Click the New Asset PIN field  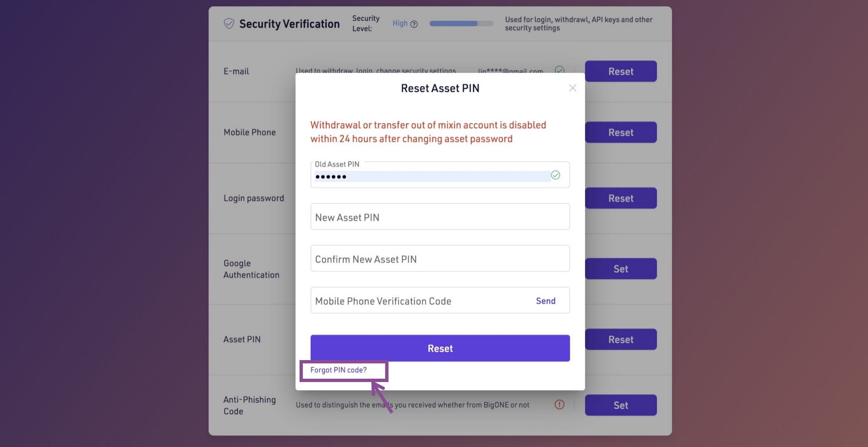point(440,217)
